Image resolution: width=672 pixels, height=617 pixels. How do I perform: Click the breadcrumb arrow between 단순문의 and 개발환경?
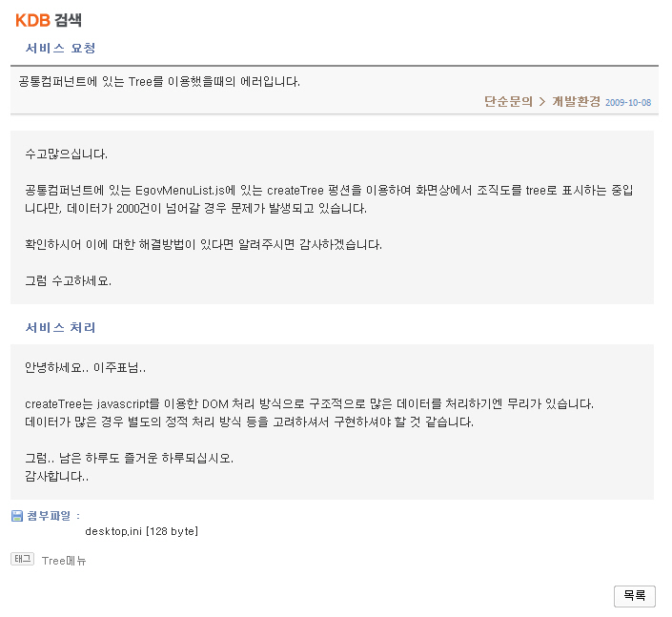click(x=541, y=101)
